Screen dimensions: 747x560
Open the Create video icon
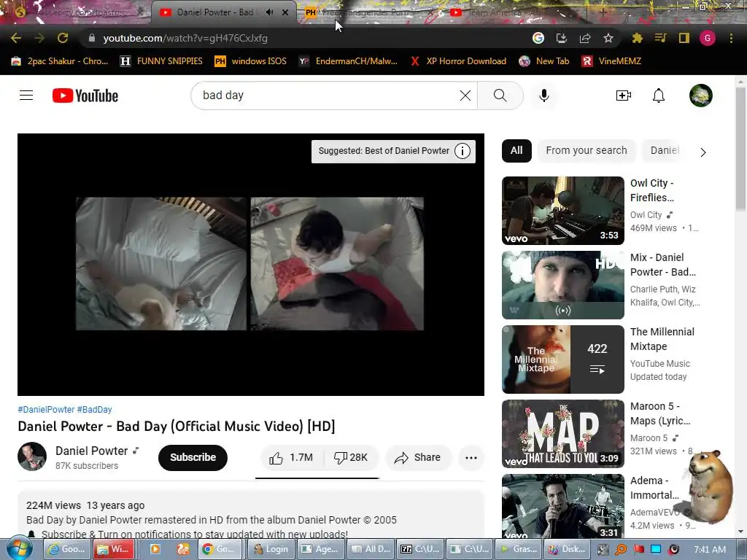click(623, 96)
